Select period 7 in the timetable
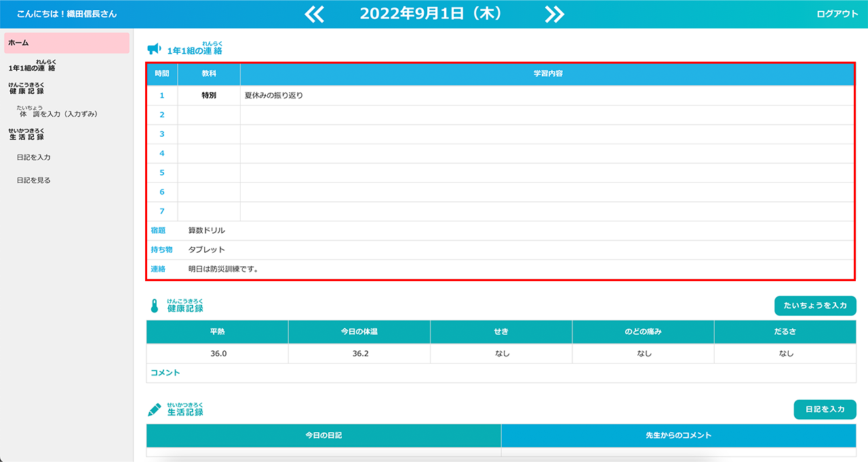Image resolution: width=868 pixels, height=462 pixels. pos(162,211)
